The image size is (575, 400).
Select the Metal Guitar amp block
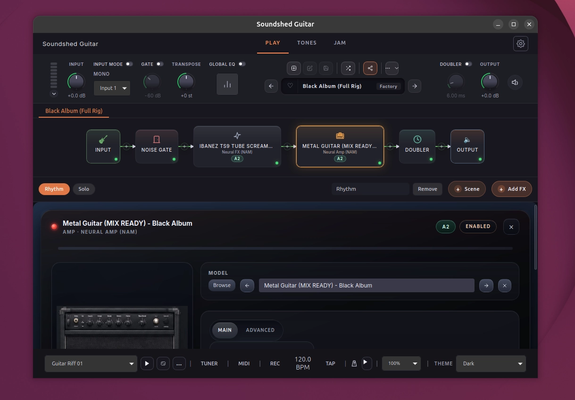coord(340,147)
